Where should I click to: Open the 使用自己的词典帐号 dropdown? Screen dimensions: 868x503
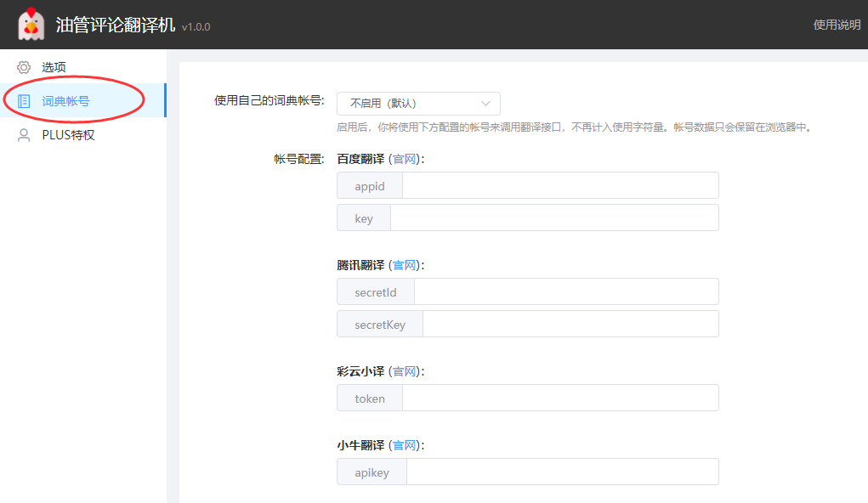(418, 104)
